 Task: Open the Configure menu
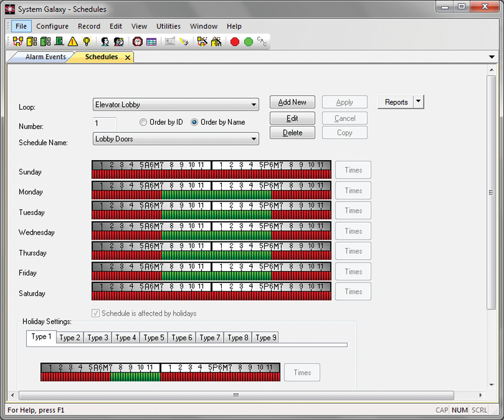click(52, 26)
